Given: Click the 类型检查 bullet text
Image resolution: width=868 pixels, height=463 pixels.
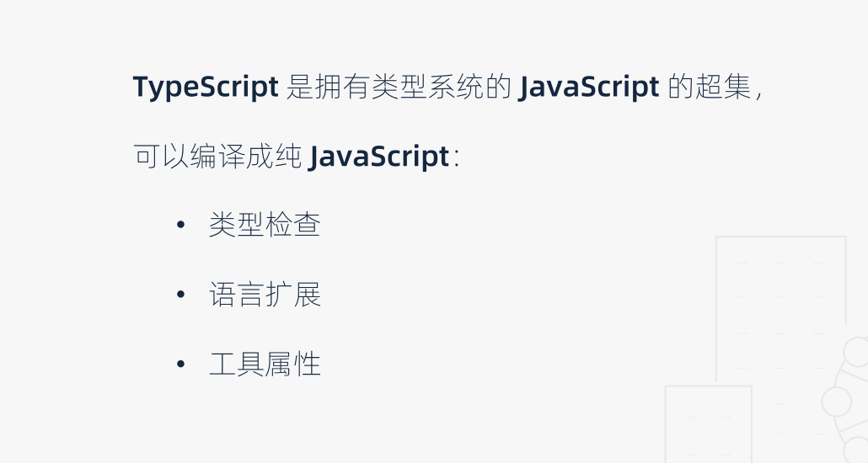Looking at the screenshot, I should click(265, 226).
